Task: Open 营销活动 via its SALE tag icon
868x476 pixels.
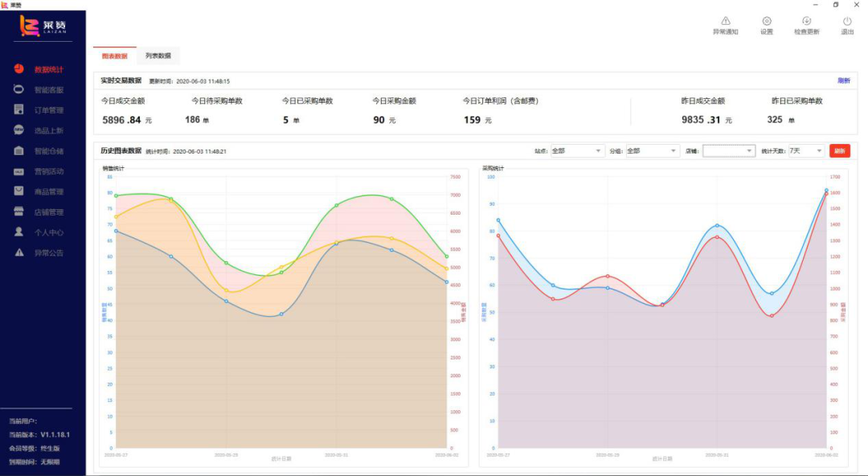Action: coord(18,171)
